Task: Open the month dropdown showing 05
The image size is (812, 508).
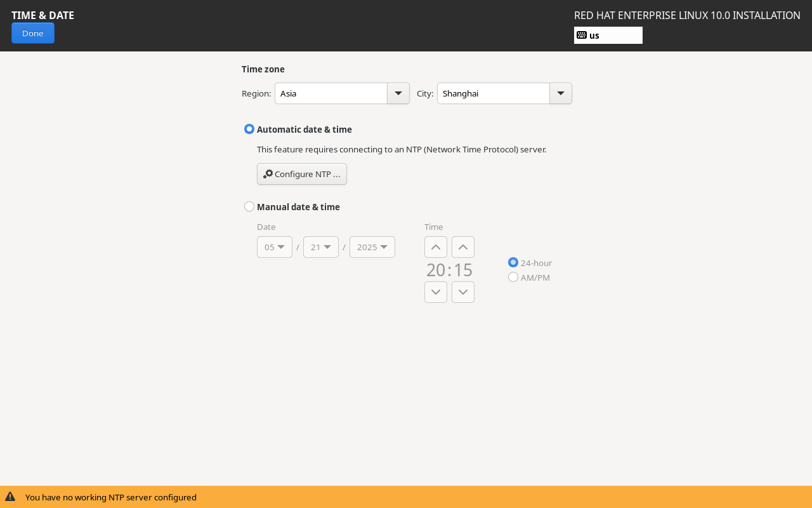Action: 275,247
